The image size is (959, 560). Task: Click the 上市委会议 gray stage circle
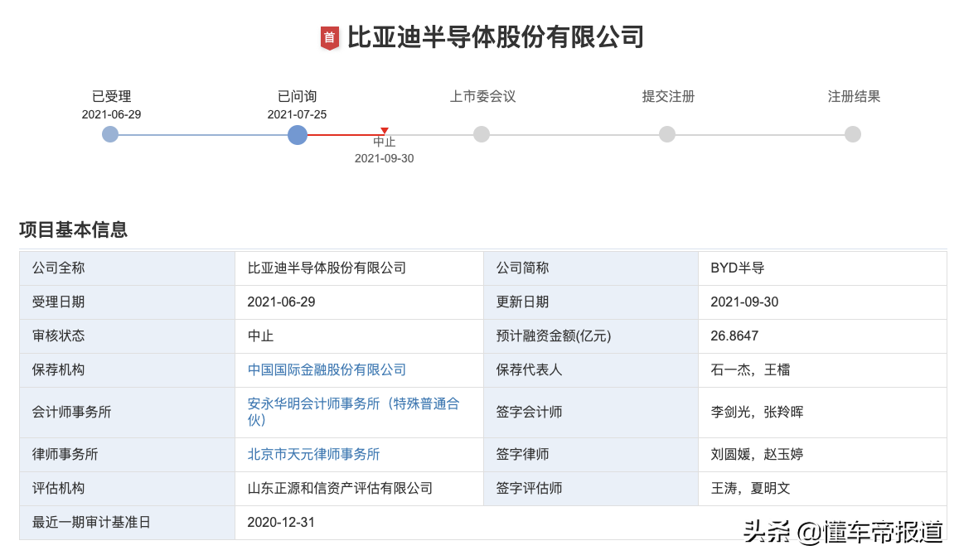click(x=482, y=134)
